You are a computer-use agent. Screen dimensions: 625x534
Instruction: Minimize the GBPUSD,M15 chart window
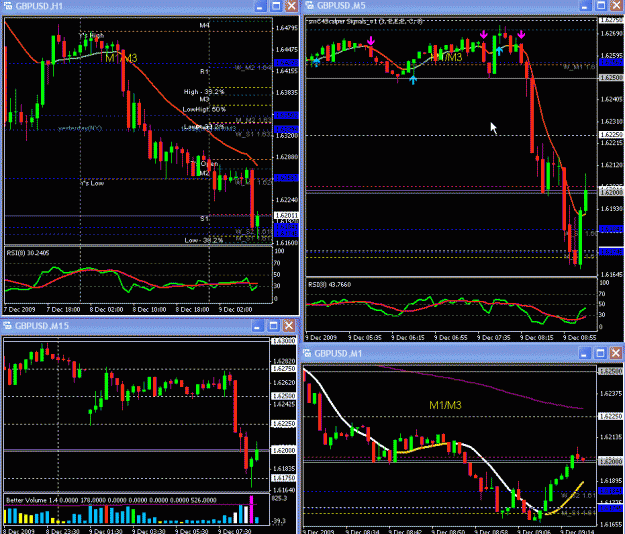(x=257, y=326)
